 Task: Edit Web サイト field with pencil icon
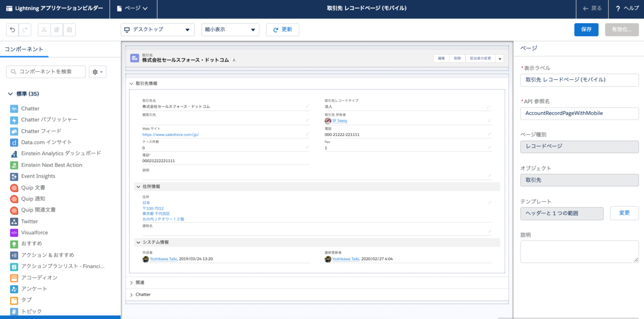pos(308,134)
